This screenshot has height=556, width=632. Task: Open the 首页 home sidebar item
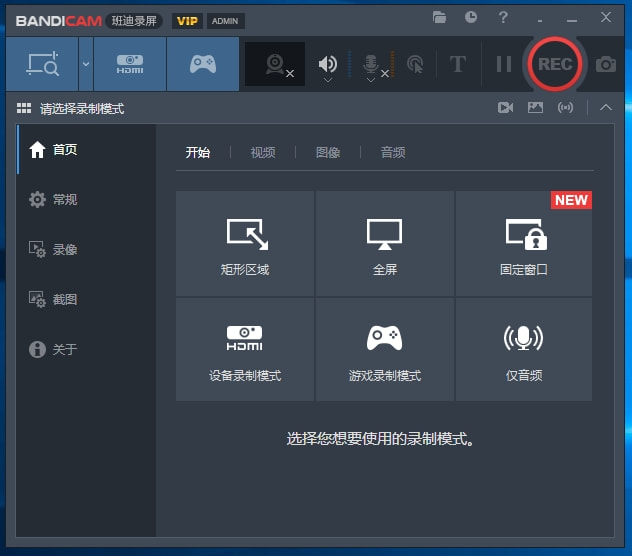tap(86, 150)
